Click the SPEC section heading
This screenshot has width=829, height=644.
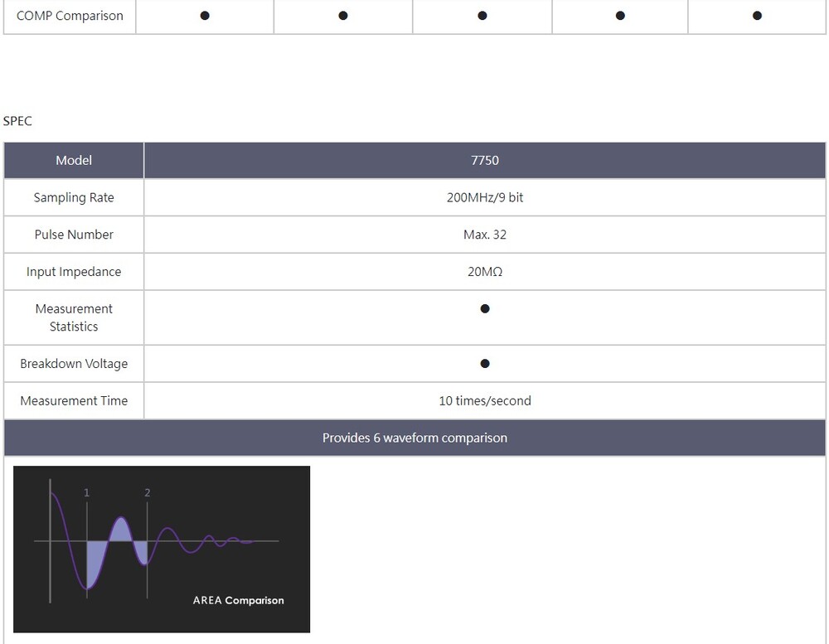pos(17,121)
